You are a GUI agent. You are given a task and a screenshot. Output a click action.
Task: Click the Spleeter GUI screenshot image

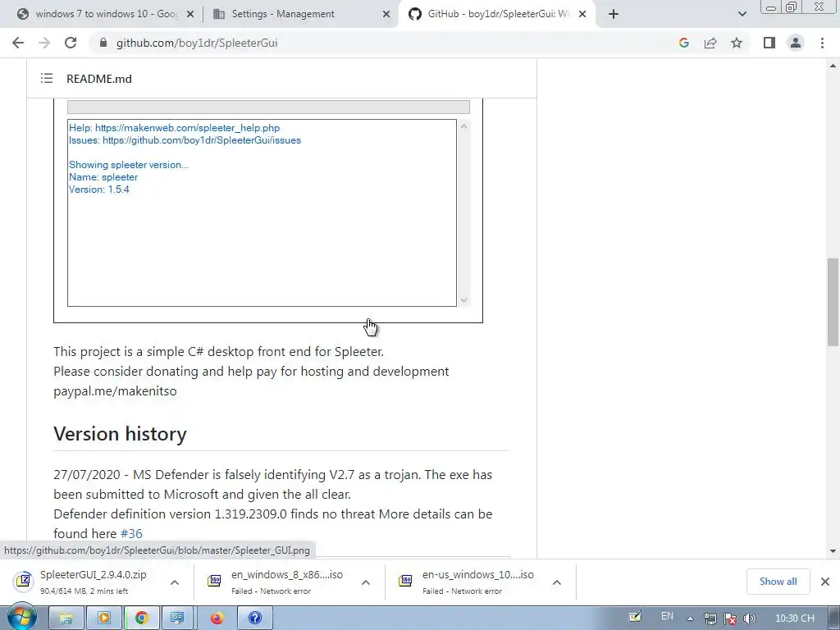tap(268, 211)
